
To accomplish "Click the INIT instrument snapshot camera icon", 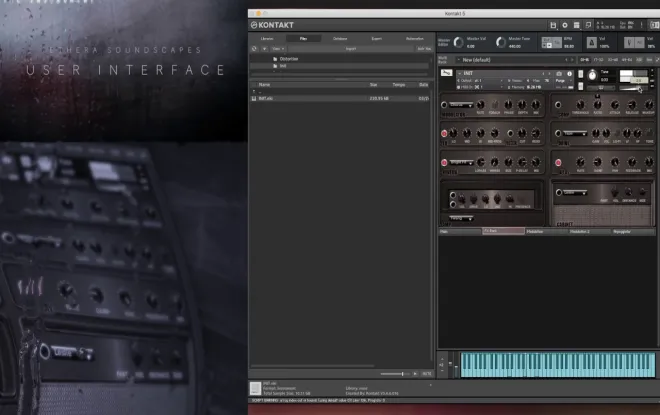I will (x=559, y=74).
